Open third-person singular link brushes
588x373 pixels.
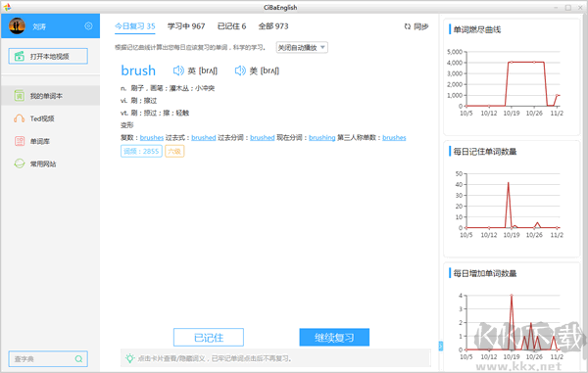click(x=394, y=137)
